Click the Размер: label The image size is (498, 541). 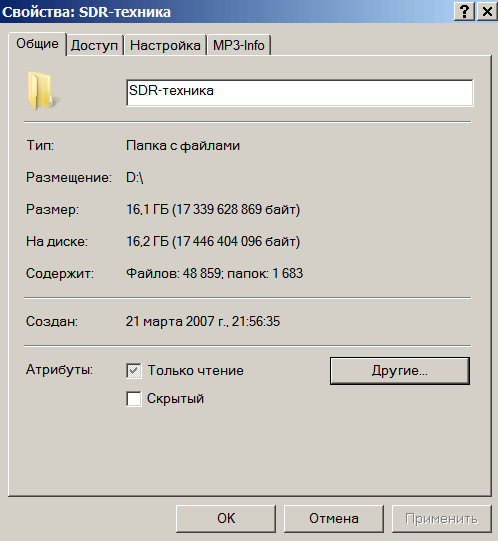tap(52, 210)
